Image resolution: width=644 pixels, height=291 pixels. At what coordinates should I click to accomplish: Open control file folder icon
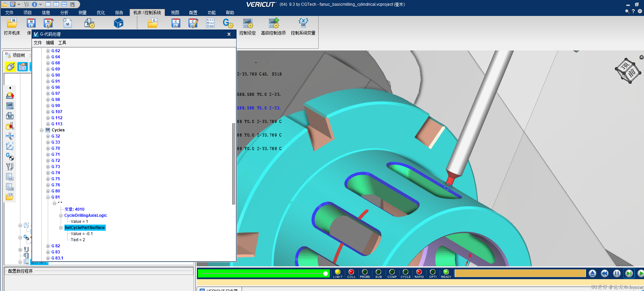pos(153,23)
